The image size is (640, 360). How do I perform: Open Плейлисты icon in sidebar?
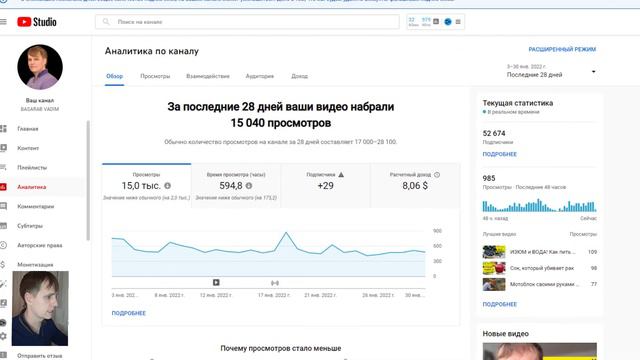pyautogui.click(x=3, y=167)
